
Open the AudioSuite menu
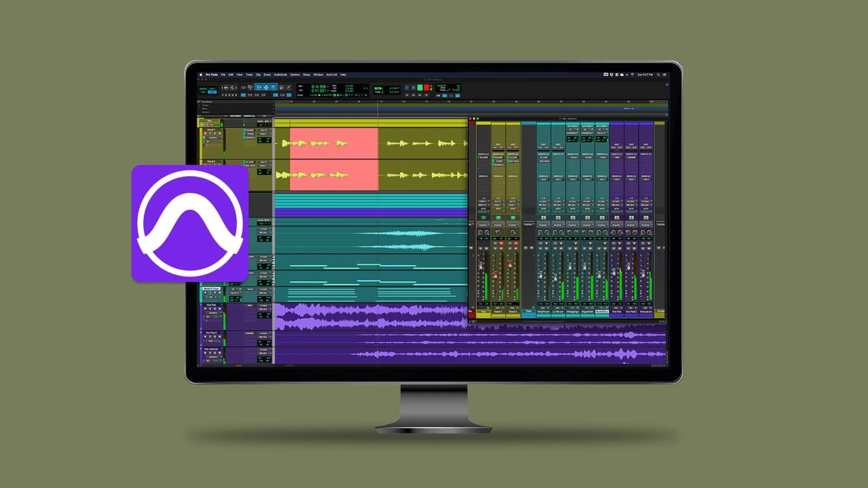pyautogui.click(x=280, y=74)
